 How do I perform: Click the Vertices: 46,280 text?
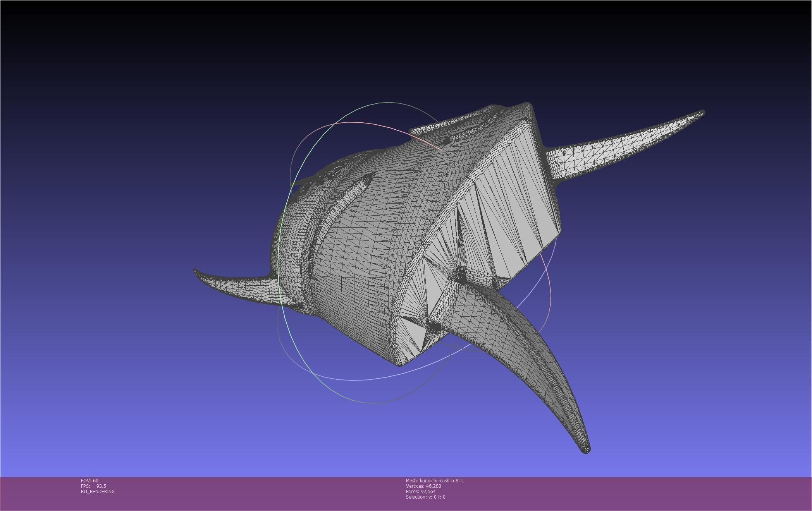point(423,486)
